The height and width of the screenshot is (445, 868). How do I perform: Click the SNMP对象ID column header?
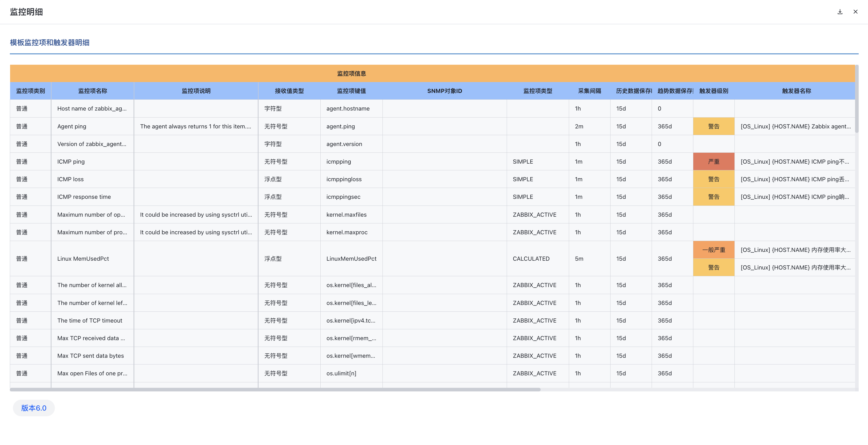[x=444, y=91]
